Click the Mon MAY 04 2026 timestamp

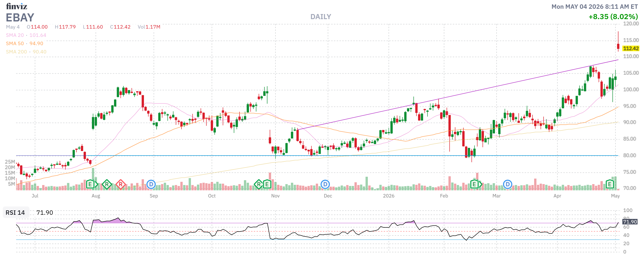pyautogui.click(x=595, y=6)
